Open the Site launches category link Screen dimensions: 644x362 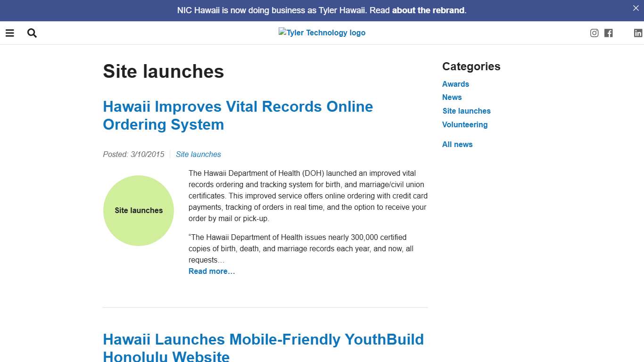coord(466,111)
